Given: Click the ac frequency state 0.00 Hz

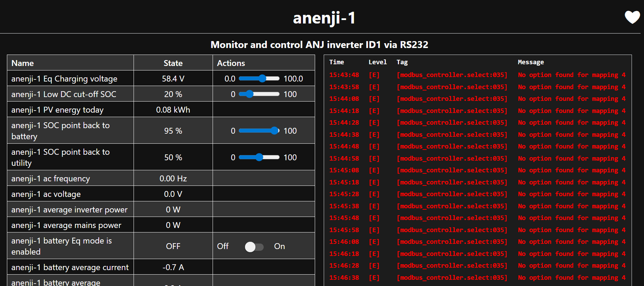Looking at the screenshot, I should pyautogui.click(x=173, y=179).
